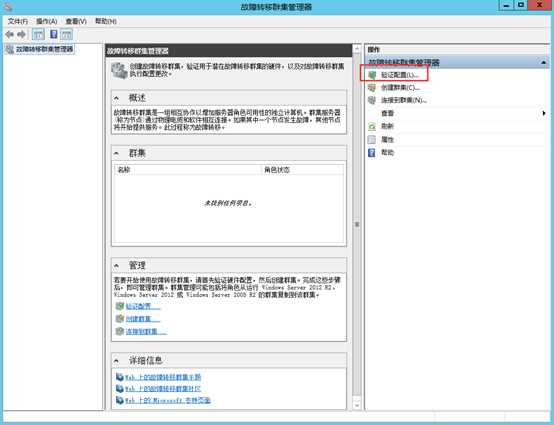Click the Back arrow toolbar icon
This screenshot has width=554, height=425.
(x=10, y=34)
